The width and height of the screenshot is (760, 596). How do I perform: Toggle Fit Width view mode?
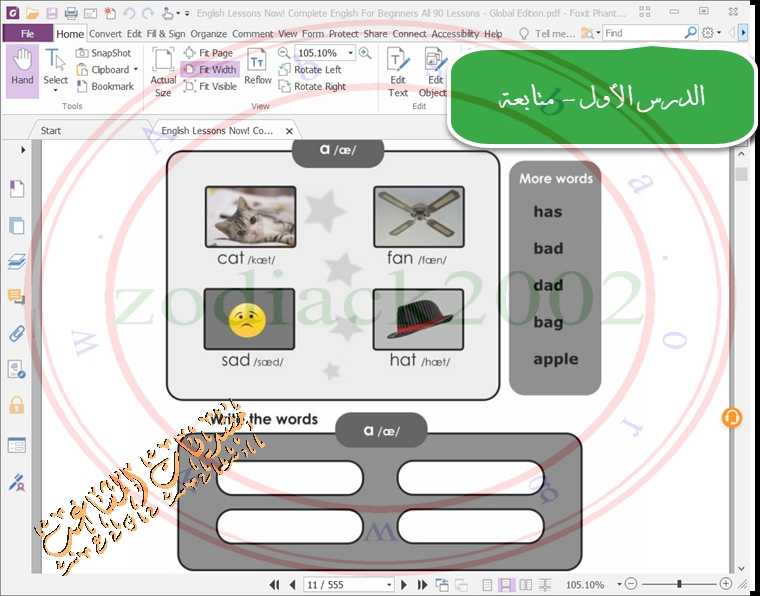click(x=210, y=70)
